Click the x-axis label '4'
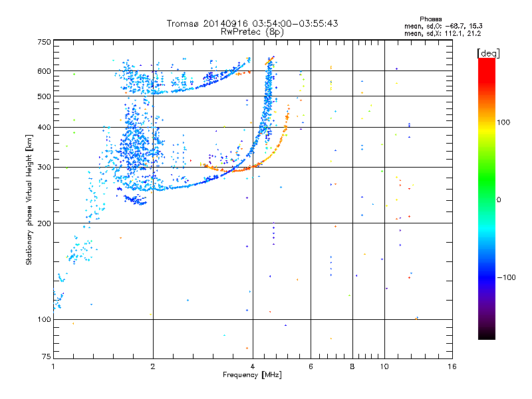Viewport: 532px width, 399px height. click(253, 366)
